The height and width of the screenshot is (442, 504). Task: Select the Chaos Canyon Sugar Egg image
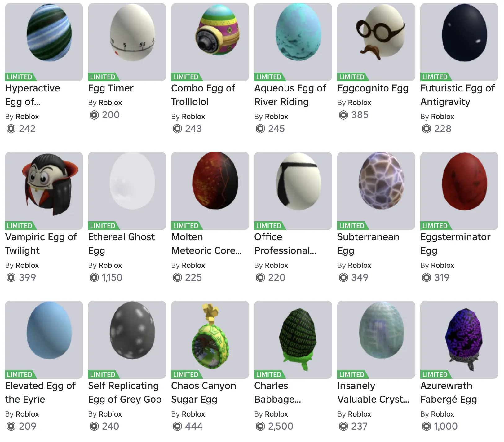(210, 340)
